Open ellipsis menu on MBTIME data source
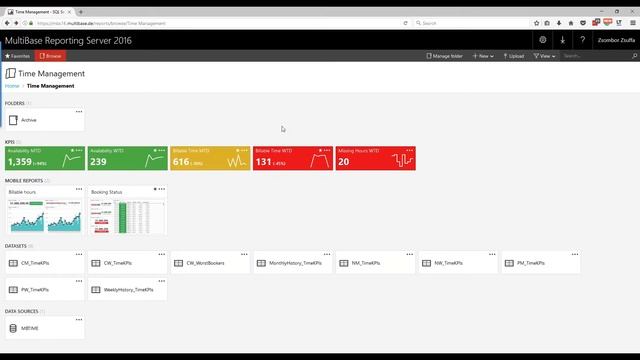Screen dimensions: 640x360 pyautogui.click(x=79, y=320)
